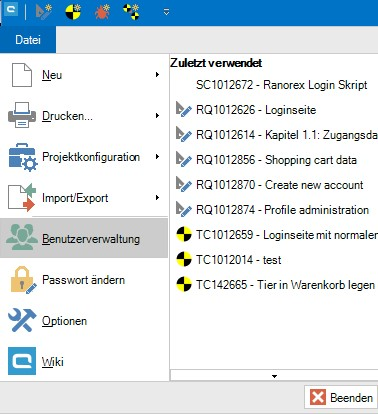Click the padlock icon for Passwort ändern
The height and width of the screenshot is (414, 378).
coord(22,280)
